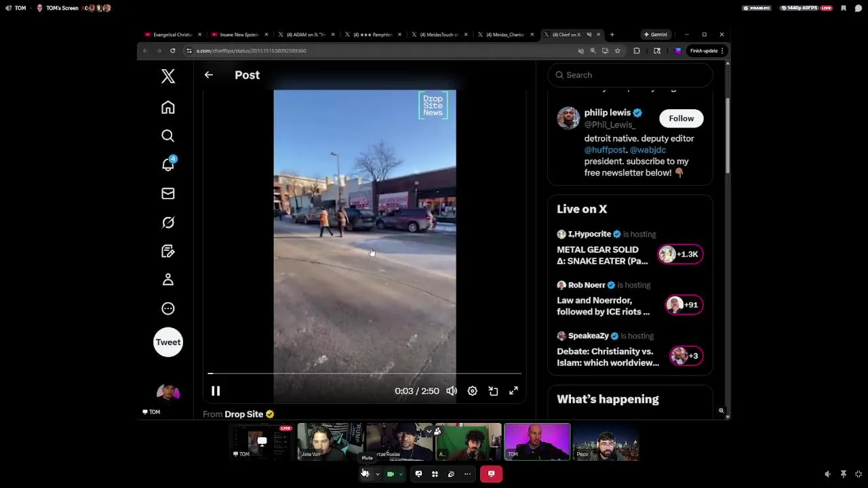
Task: Open Explore search icon in X sidebar
Action: (168, 136)
